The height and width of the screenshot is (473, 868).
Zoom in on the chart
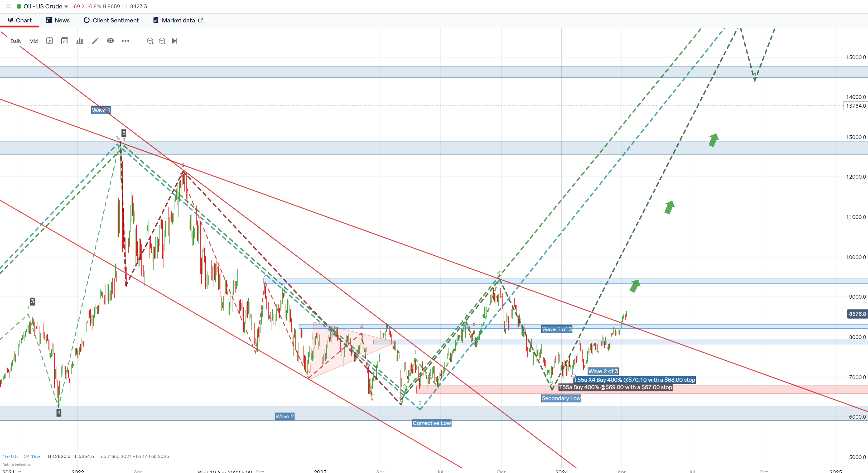[162, 41]
